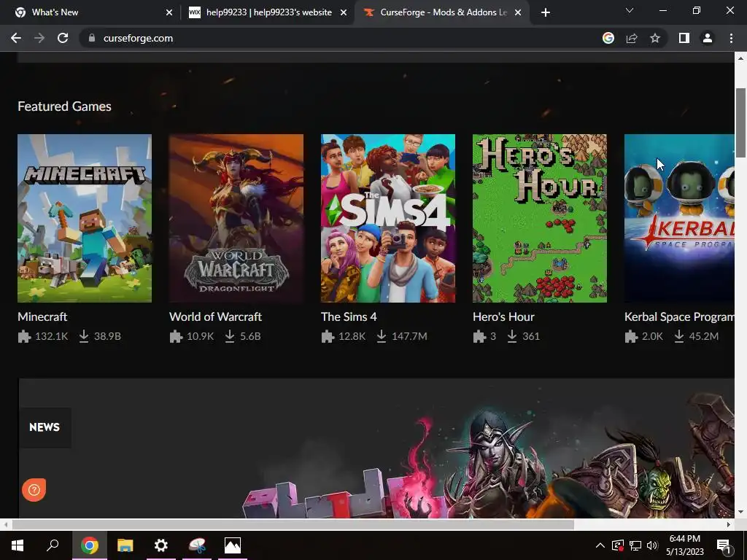Close the CurseForge tab
747x560 pixels.
point(518,12)
